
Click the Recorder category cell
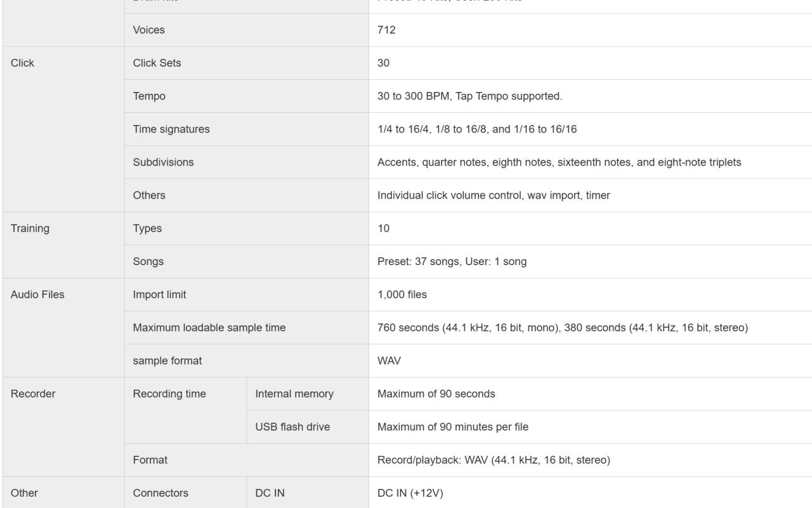coord(33,393)
